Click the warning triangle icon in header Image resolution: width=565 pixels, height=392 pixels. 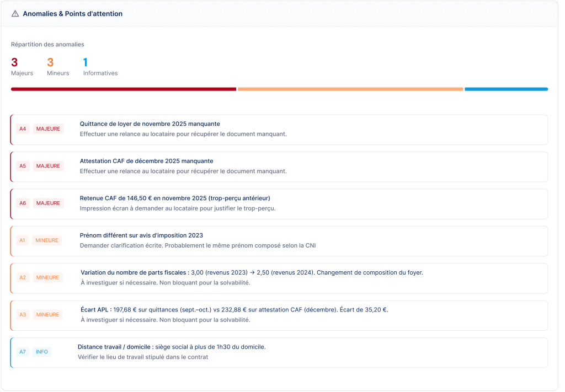[15, 14]
